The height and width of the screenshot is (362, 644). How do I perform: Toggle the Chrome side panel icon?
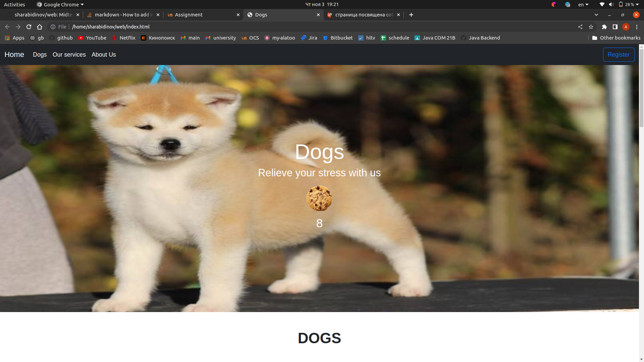615,27
